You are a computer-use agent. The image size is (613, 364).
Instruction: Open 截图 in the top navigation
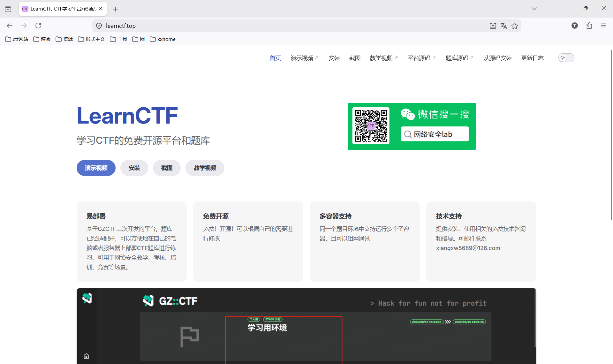point(355,58)
